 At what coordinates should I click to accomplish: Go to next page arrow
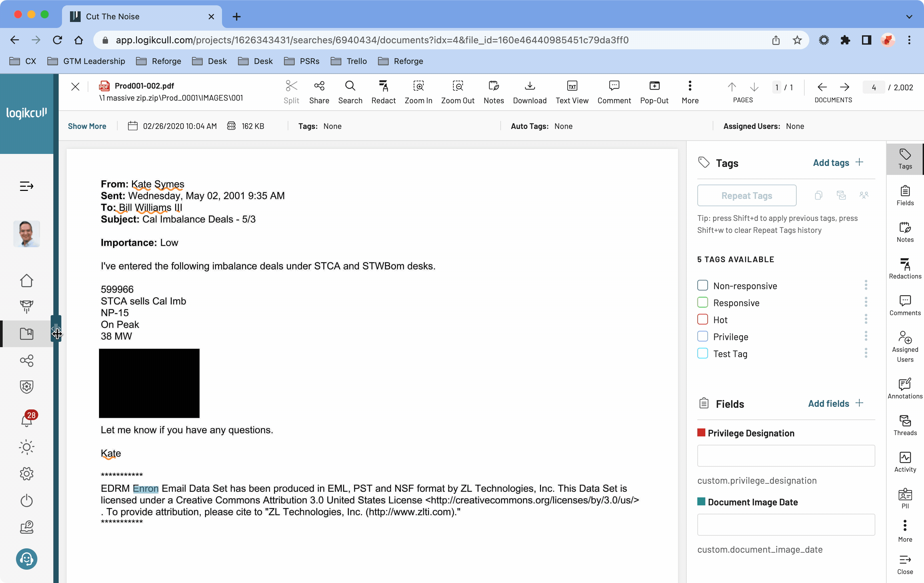coord(754,87)
